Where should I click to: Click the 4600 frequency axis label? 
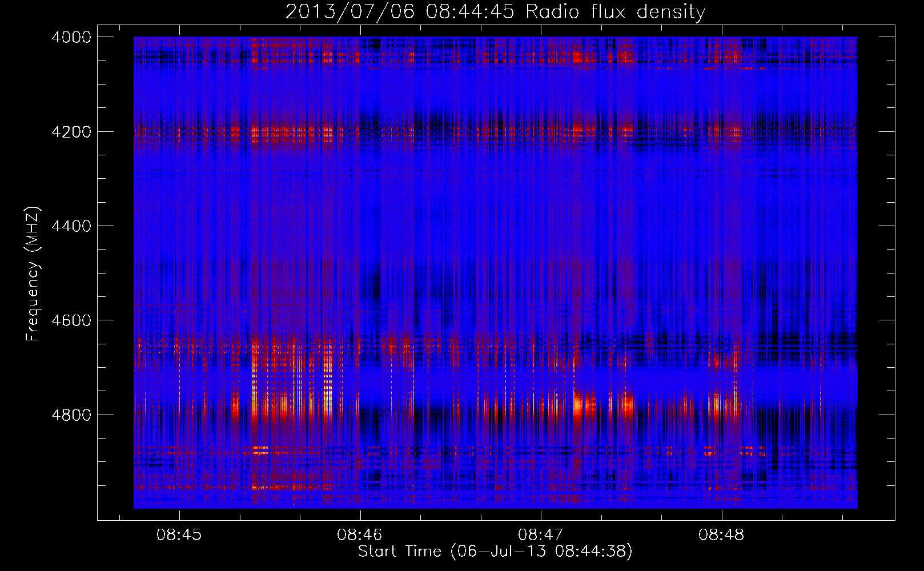(71, 320)
